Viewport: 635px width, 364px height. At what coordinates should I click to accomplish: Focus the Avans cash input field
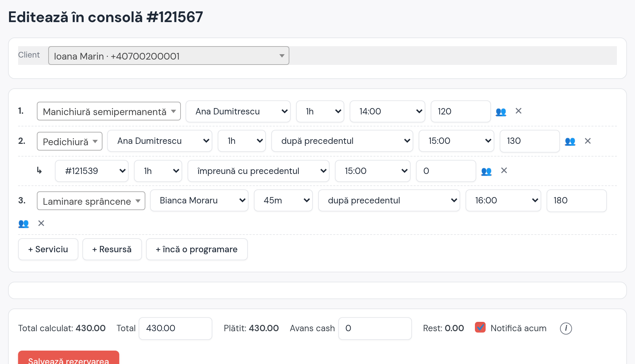(x=375, y=328)
